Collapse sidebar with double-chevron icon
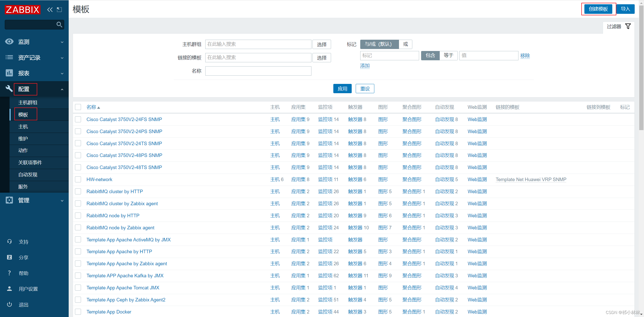Image resolution: width=644 pixels, height=317 pixels. click(50, 10)
